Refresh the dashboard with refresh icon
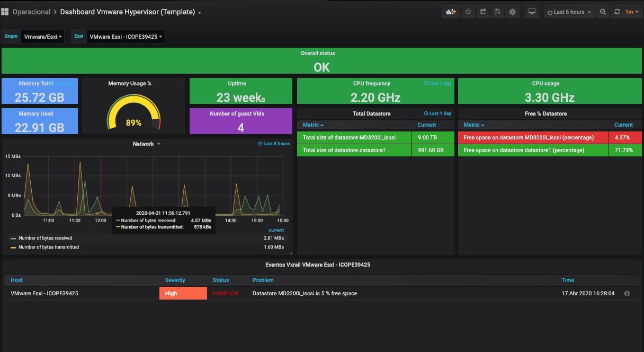This screenshot has height=352, width=644. [x=617, y=12]
